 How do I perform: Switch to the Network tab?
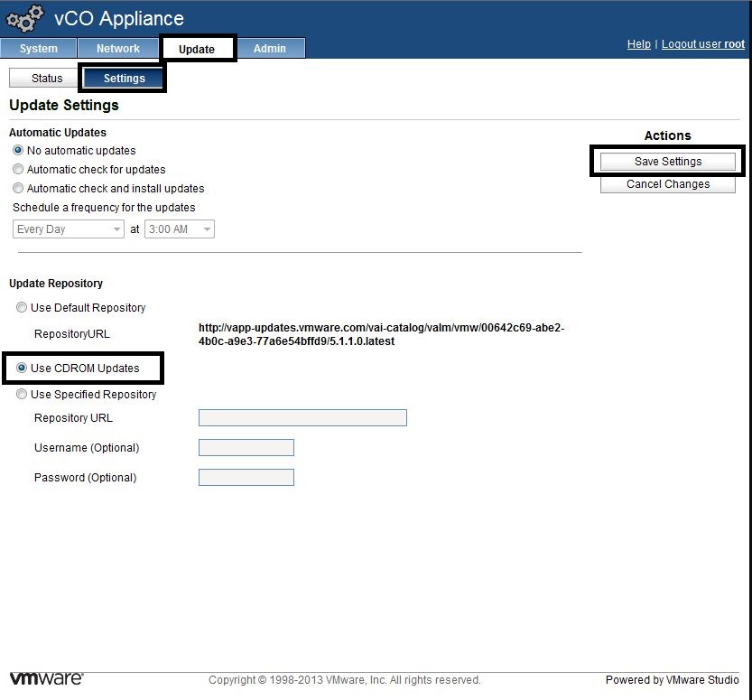coord(118,49)
